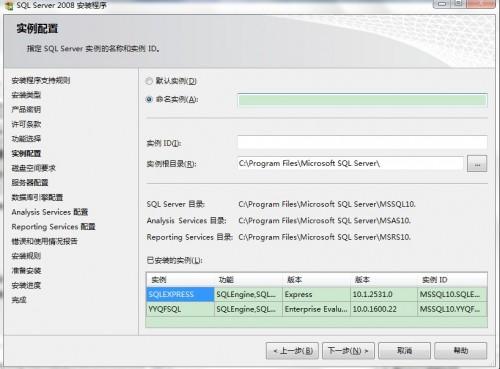The image size is (500, 369).
Task: Open the 数据库引擎配置 step
Action: click(x=37, y=197)
